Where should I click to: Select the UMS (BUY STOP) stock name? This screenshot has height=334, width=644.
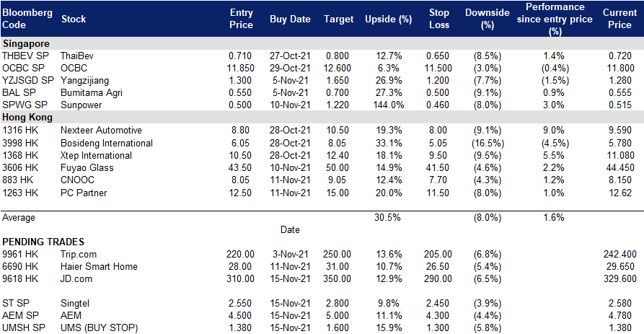click(99, 328)
